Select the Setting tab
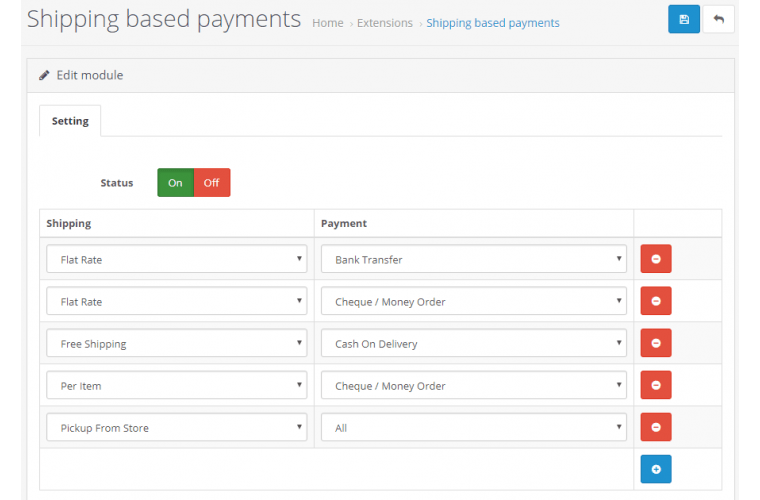The width and height of the screenshot is (760, 500). pyautogui.click(x=70, y=121)
